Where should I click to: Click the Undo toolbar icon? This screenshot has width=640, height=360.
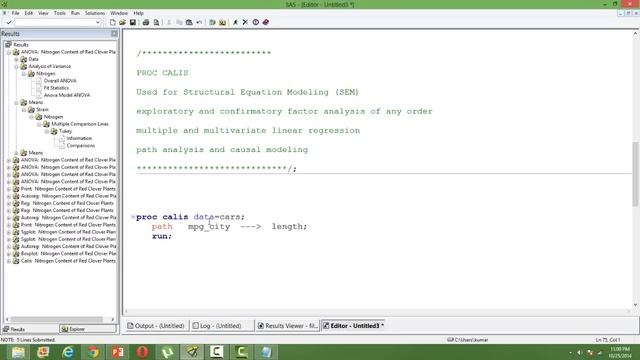point(199,22)
